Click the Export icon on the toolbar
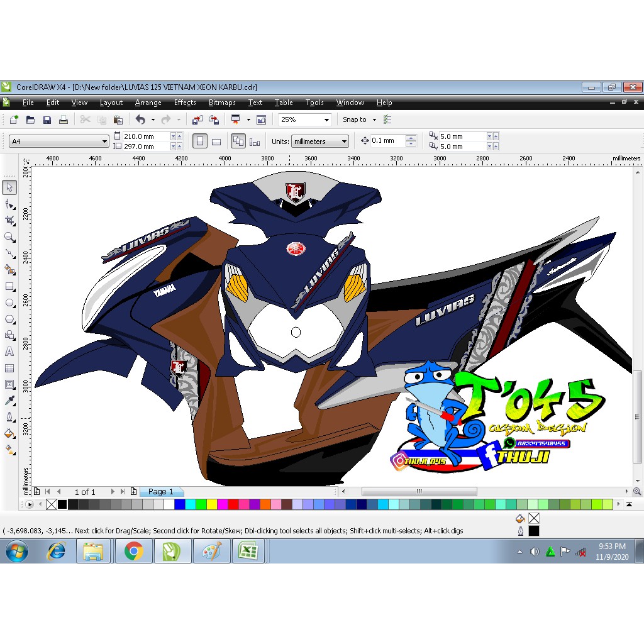This screenshot has height=644, width=644. click(x=214, y=119)
